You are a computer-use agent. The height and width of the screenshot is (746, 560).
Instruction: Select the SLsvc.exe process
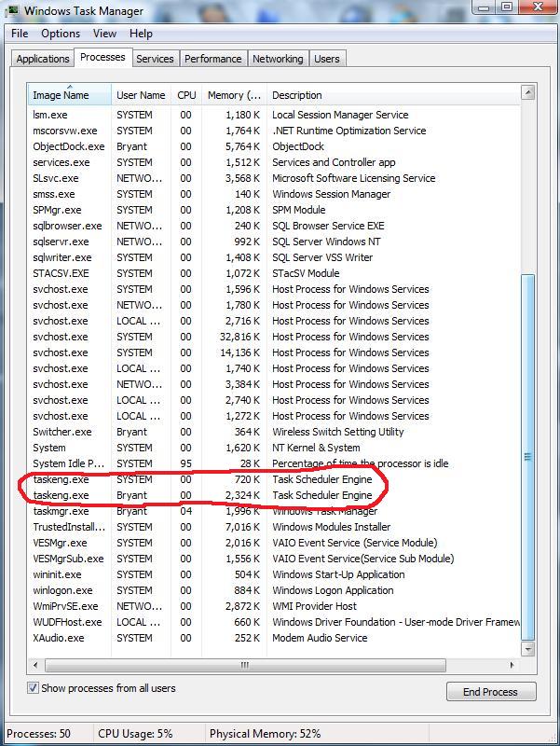[274, 178]
